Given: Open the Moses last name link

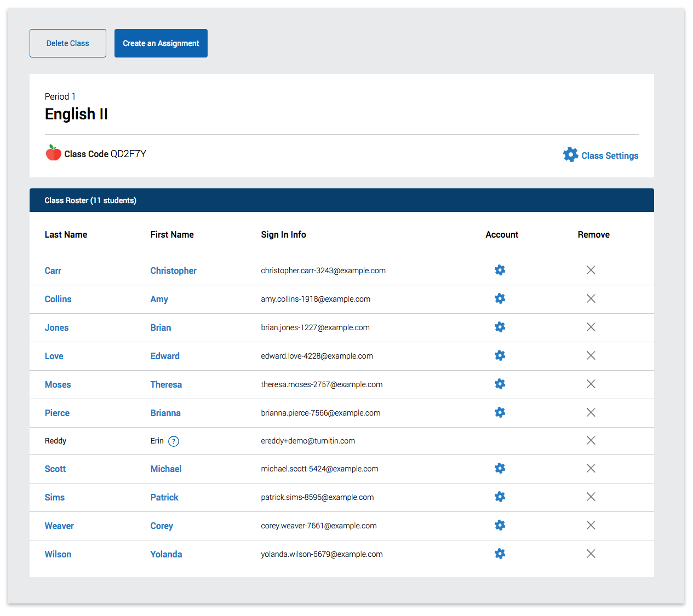Looking at the screenshot, I should click(x=58, y=384).
